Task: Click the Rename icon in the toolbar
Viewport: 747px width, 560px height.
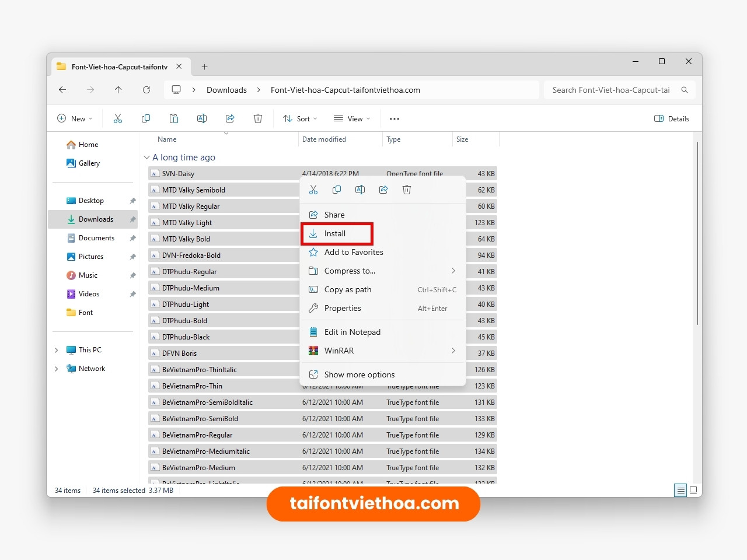Action: [x=202, y=118]
